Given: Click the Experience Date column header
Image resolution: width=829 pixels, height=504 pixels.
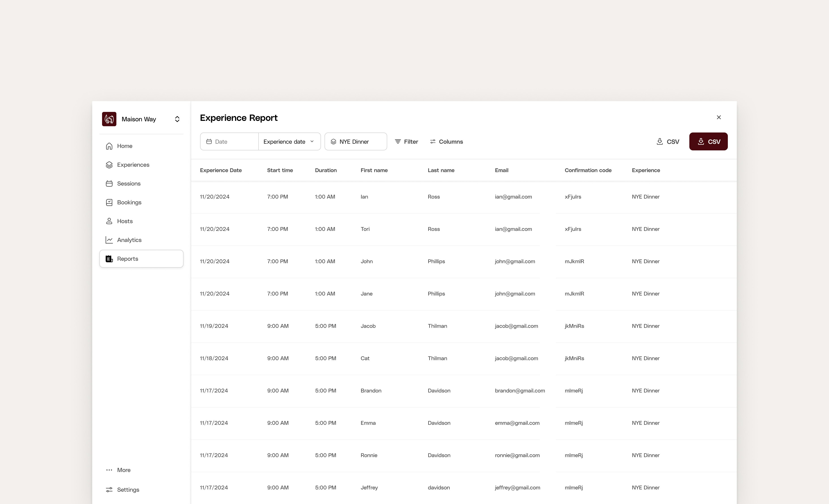Looking at the screenshot, I should coord(221,170).
